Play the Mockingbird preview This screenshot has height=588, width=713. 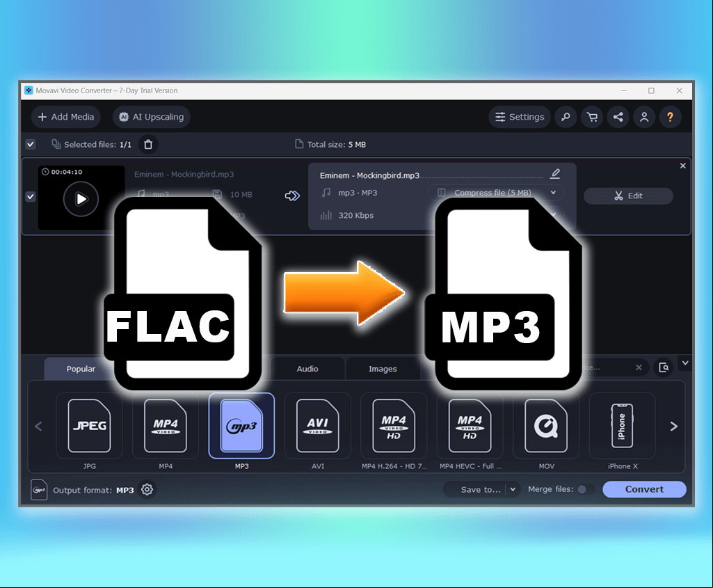coord(81,199)
